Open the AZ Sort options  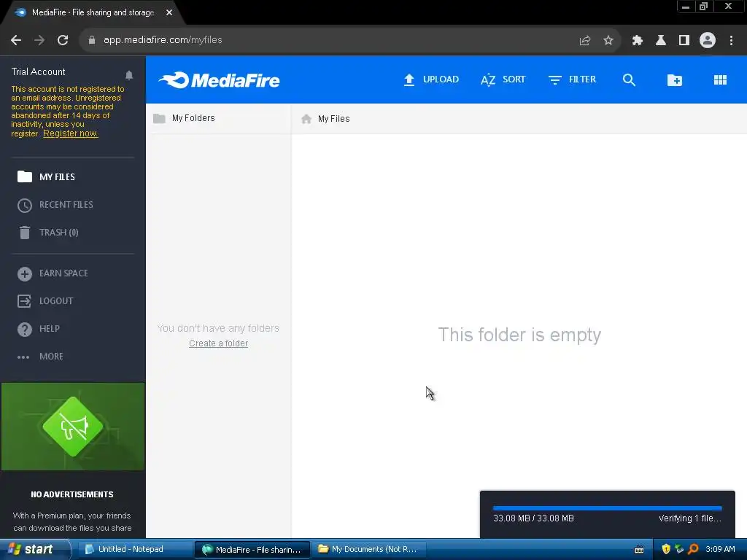point(503,79)
